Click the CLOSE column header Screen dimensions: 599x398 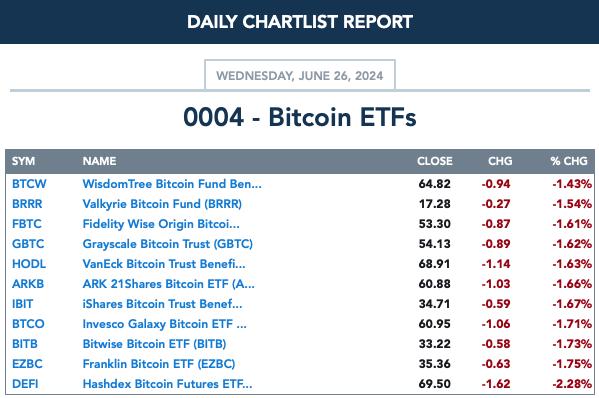point(435,161)
